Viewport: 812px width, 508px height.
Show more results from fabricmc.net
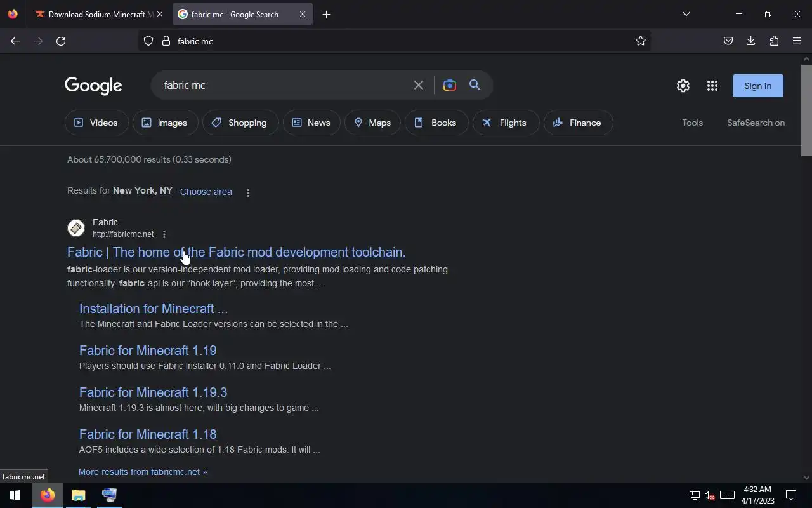(x=143, y=472)
